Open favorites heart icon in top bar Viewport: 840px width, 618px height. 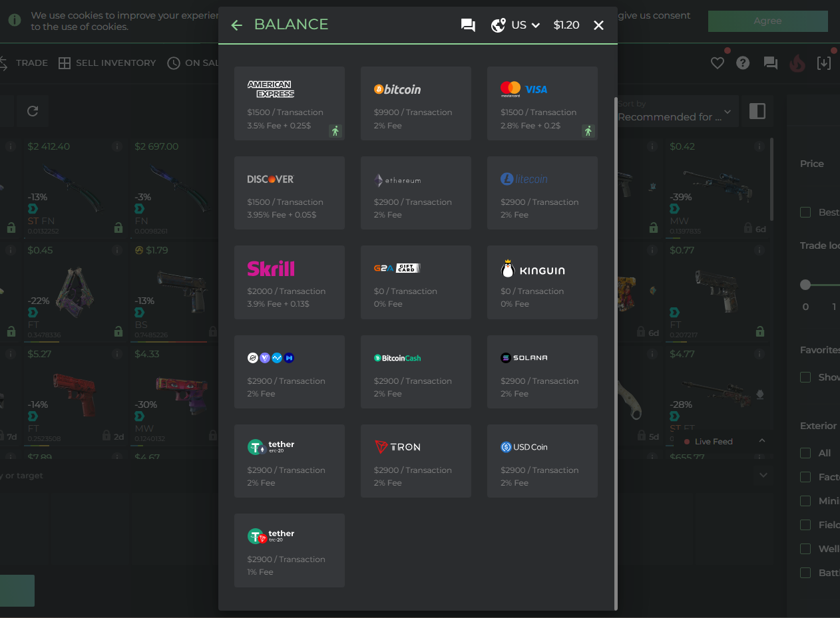718,63
